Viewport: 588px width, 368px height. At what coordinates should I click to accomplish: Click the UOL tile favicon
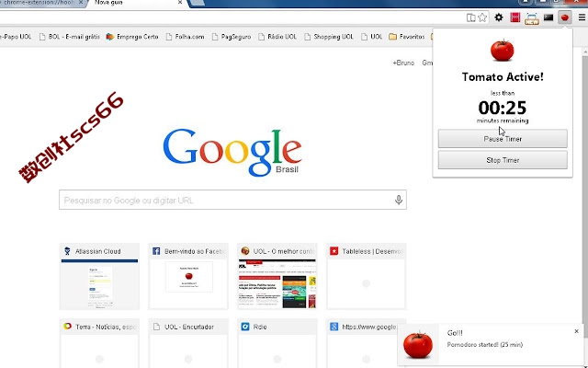[245, 251]
